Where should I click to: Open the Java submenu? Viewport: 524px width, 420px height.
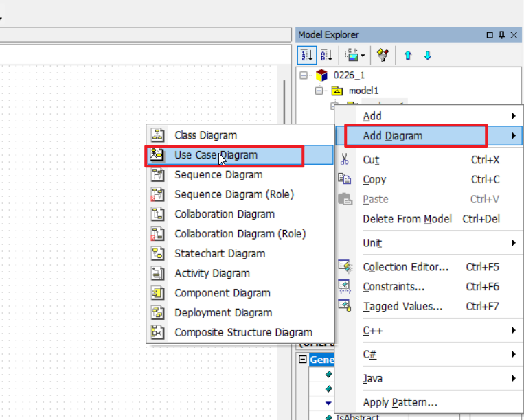pos(429,378)
